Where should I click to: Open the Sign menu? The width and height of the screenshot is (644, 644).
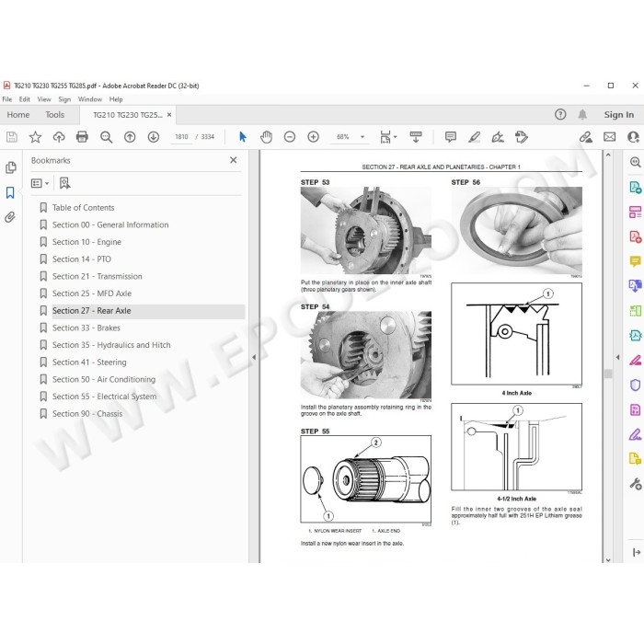[64, 99]
